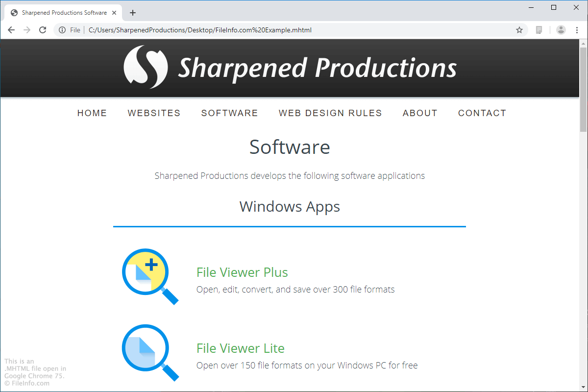Bookmark this page with the star icon
Screen dimensions: 588x392
(519, 30)
